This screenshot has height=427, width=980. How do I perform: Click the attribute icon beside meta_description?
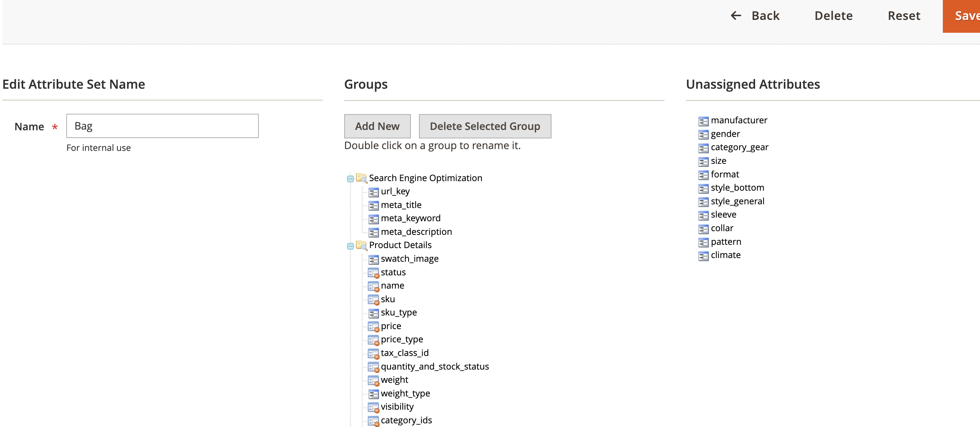tap(374, 232)
